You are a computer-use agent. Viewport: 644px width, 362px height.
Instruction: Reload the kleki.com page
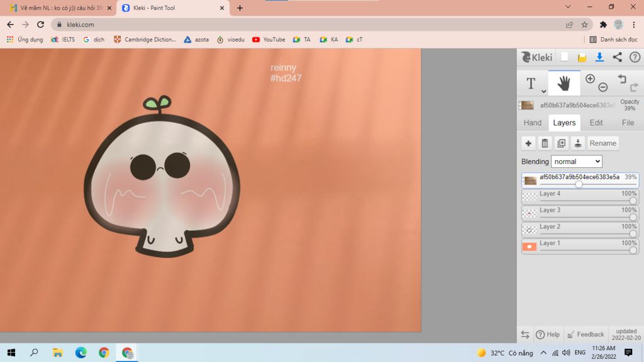coord(40,25)
